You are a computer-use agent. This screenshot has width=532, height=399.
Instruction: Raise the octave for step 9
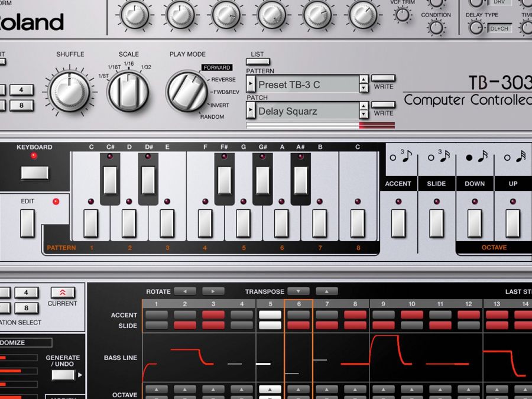click(384, 389)
